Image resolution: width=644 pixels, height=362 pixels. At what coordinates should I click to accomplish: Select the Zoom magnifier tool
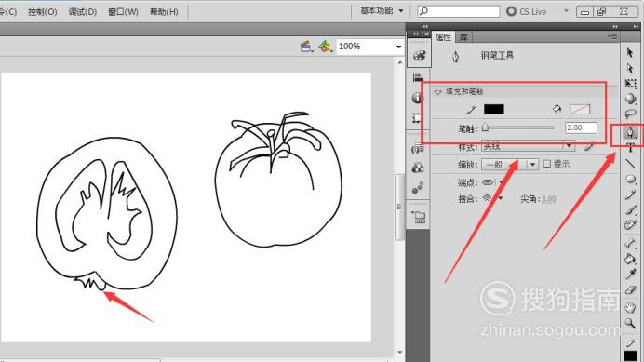(x=630, y=323)
